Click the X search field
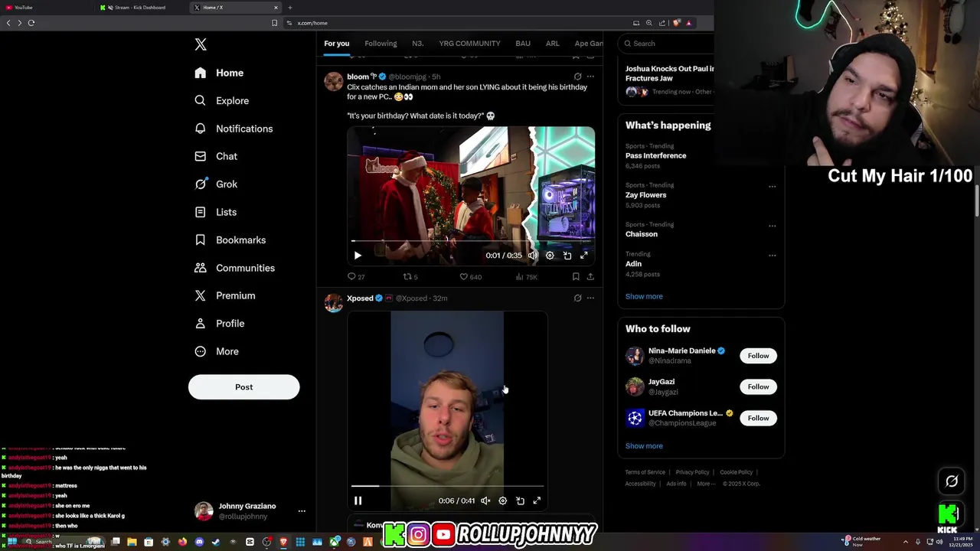980x551 pixels. tap(668, 44)
